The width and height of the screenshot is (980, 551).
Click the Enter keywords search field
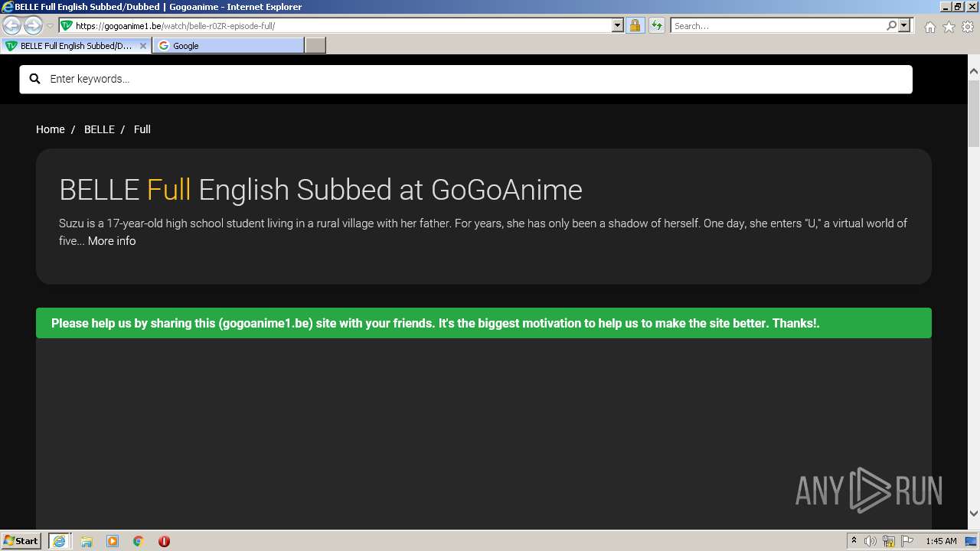click(x=465, y=79)
